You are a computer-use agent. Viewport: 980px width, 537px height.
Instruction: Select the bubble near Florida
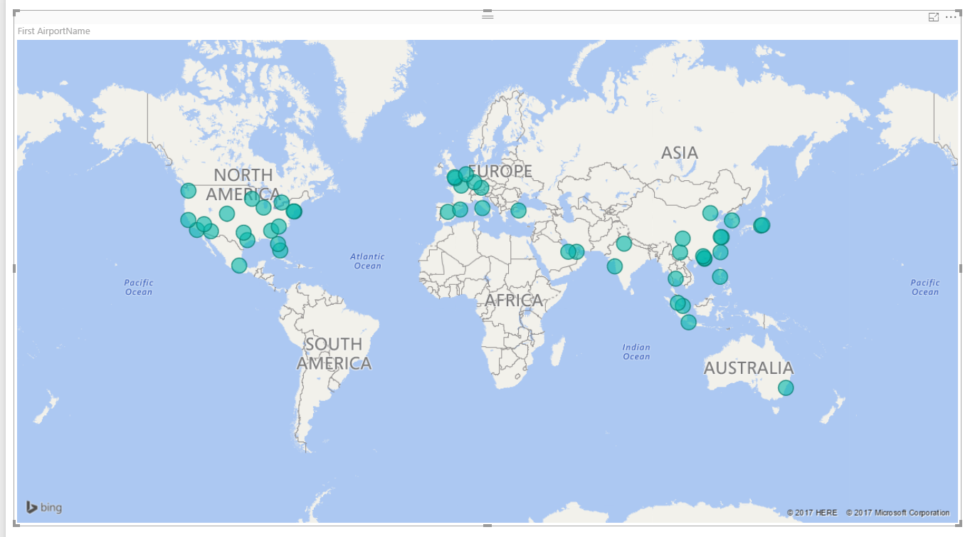[x=279, y=249]
